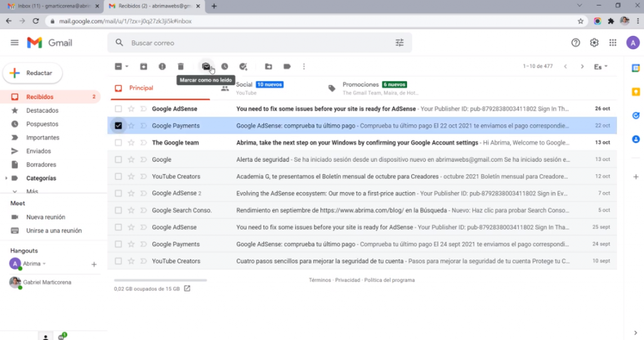This screenshot has height=340, width=644.
Task: Snooze the selected email
Action: (225, 67)
